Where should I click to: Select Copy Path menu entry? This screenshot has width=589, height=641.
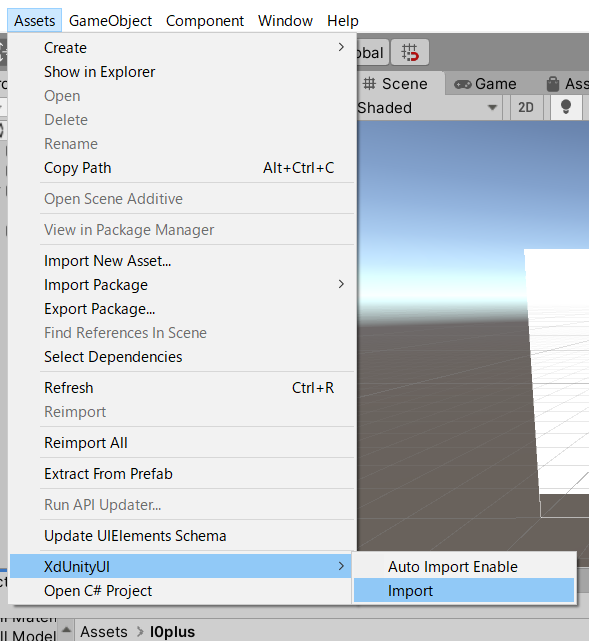click(x=181, y=168)
